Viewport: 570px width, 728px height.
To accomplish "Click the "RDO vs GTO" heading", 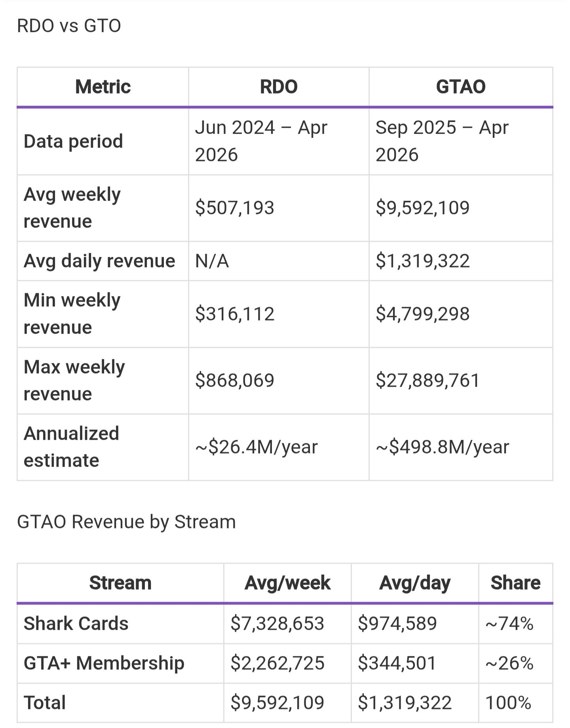I will point(69,26).
